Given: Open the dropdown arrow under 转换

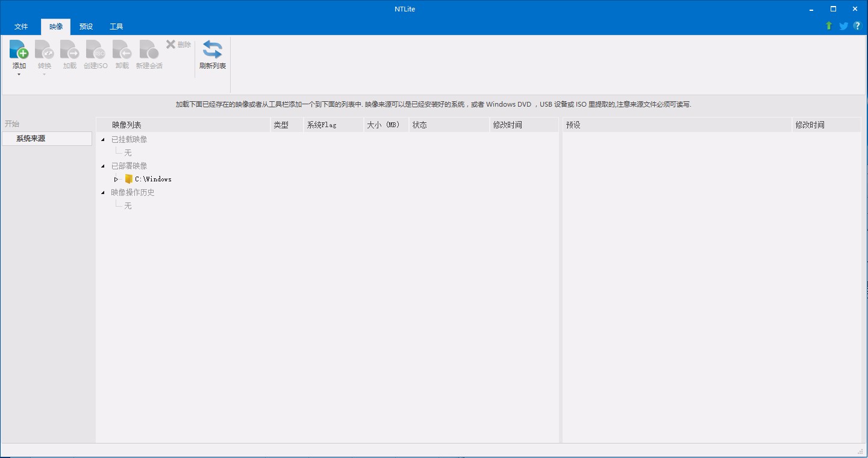Looking at the screenshot, I should [x=45, y=75].
